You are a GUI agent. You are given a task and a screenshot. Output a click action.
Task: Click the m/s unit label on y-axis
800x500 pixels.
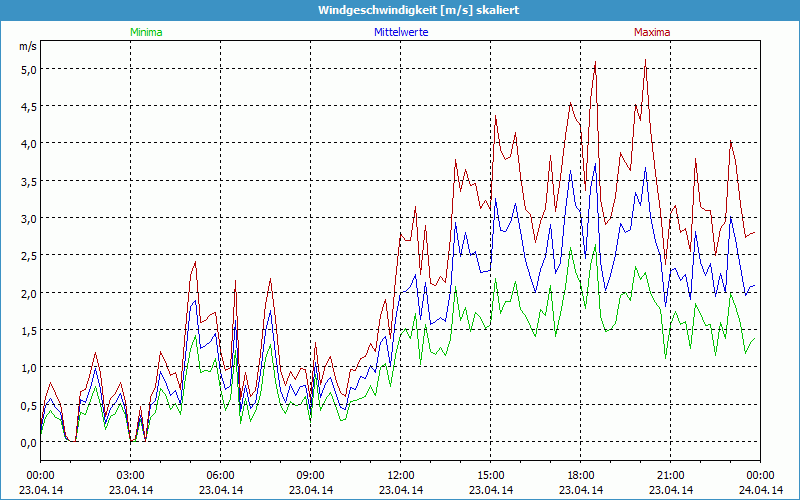tap(27, 46)
